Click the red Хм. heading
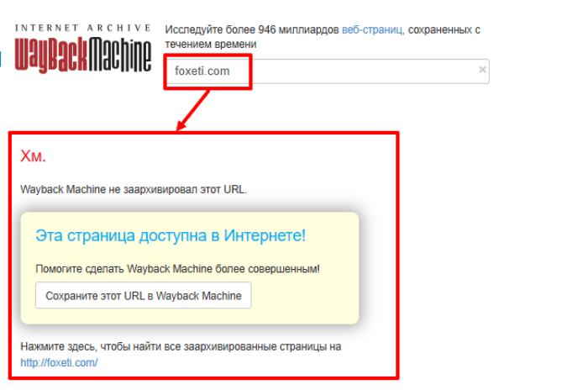 (x=33, y=155)
